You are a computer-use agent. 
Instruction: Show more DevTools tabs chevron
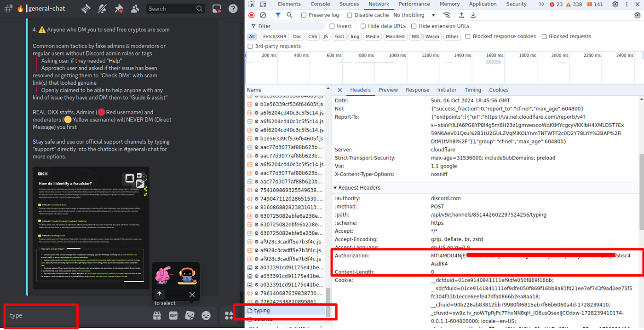click(x=542, y=4)
